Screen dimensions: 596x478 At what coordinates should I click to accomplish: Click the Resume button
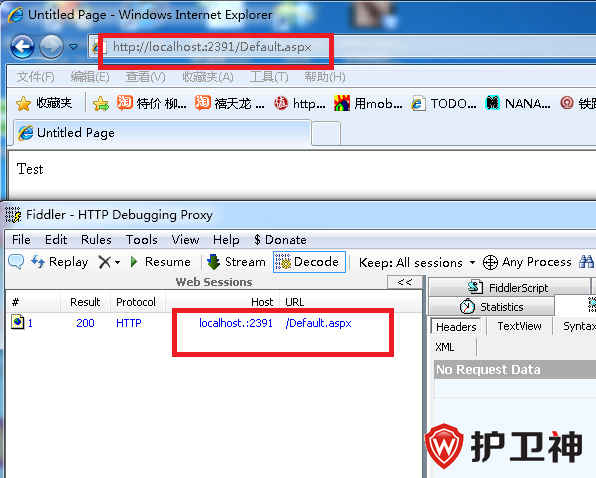[x=160, y=262]
